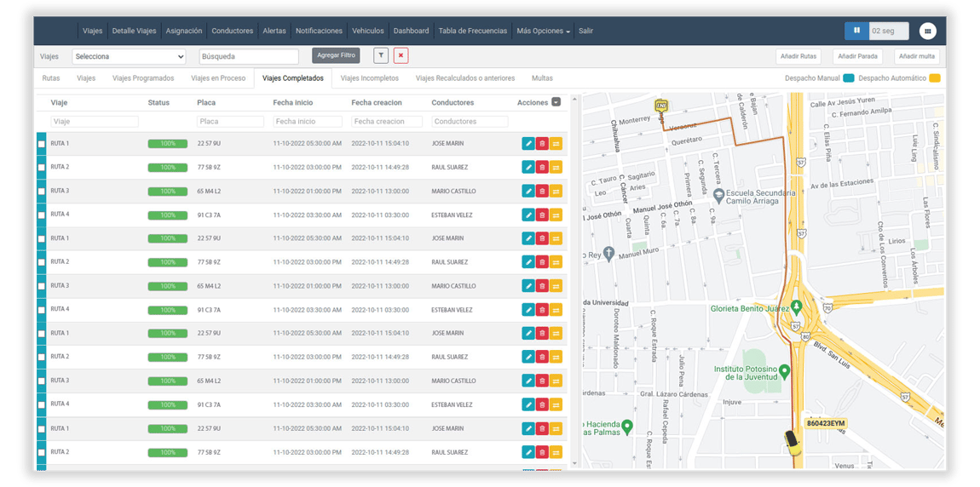The width and height of the screenshot is (980, 487).
Task: Check the first RUTA 4 row checkbox
Action: pos(41,215)
